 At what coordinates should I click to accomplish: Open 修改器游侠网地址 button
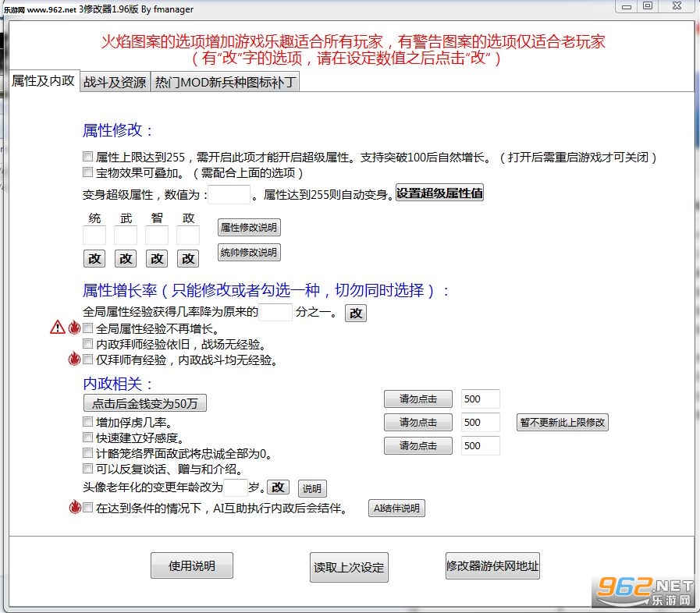pos(493,565)
